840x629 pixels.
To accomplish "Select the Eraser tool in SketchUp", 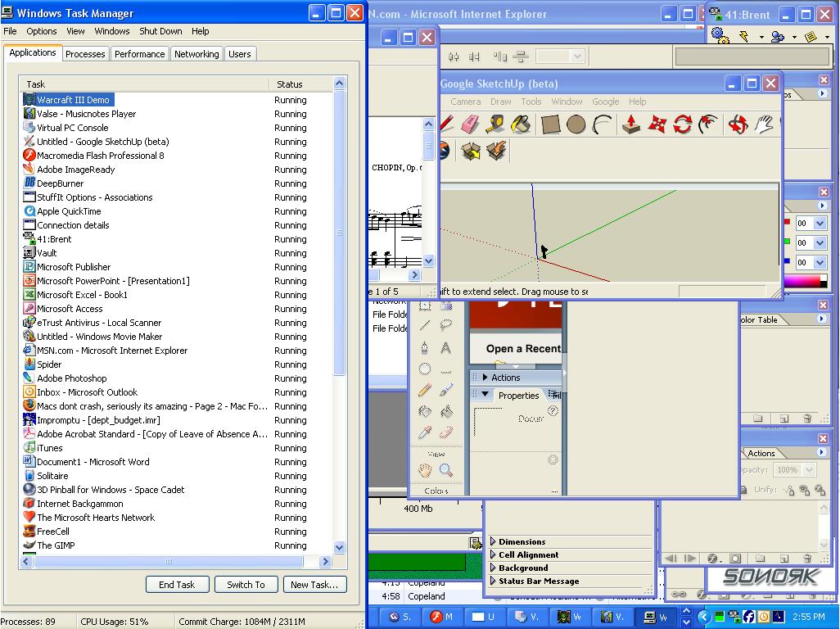I will [470, 124].
